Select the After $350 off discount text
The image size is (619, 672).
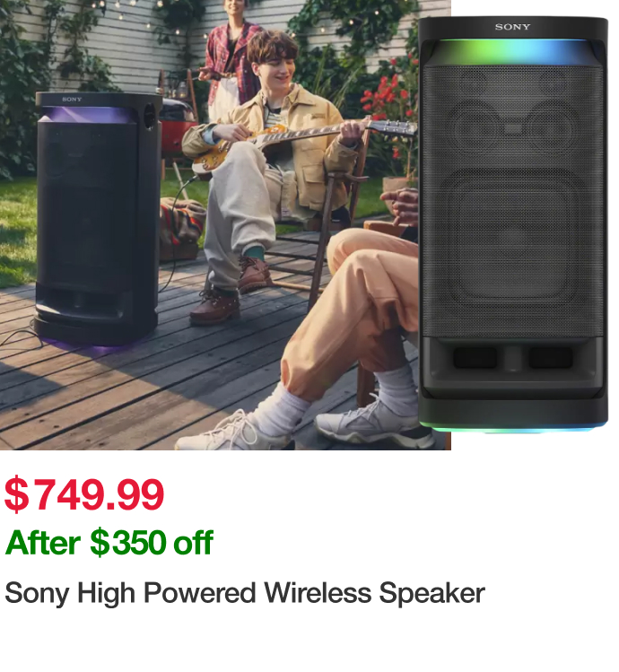click(x=109, y=543)
